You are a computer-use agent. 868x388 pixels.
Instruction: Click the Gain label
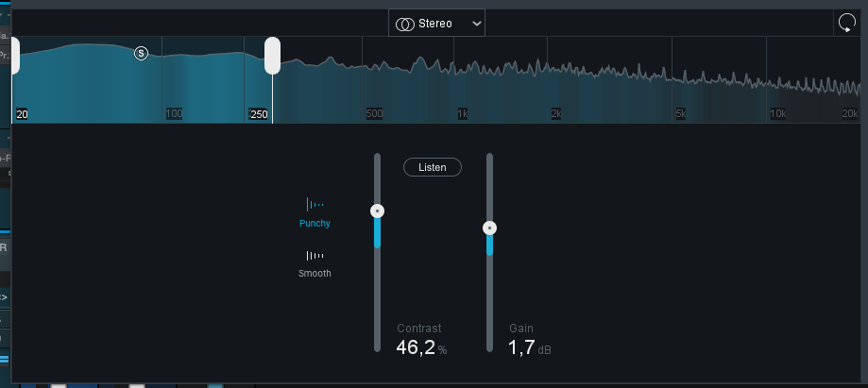(521, 329)
